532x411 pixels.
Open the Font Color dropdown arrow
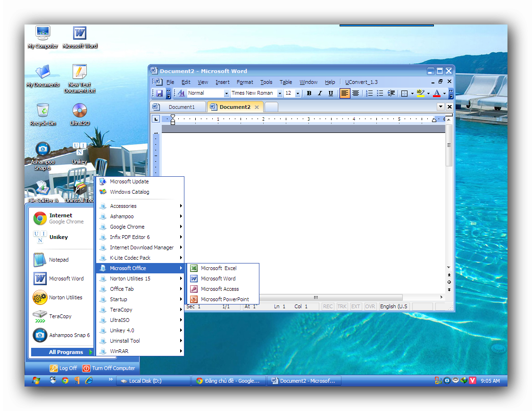tap(444, 93)
